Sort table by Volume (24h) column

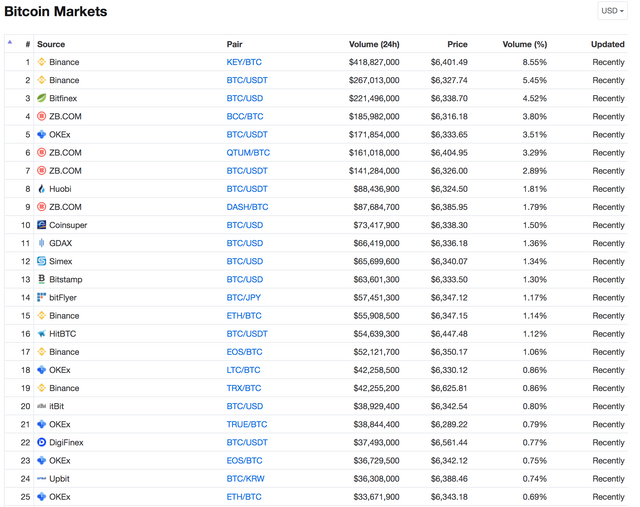pyautogui.click(x=374, y=44)
